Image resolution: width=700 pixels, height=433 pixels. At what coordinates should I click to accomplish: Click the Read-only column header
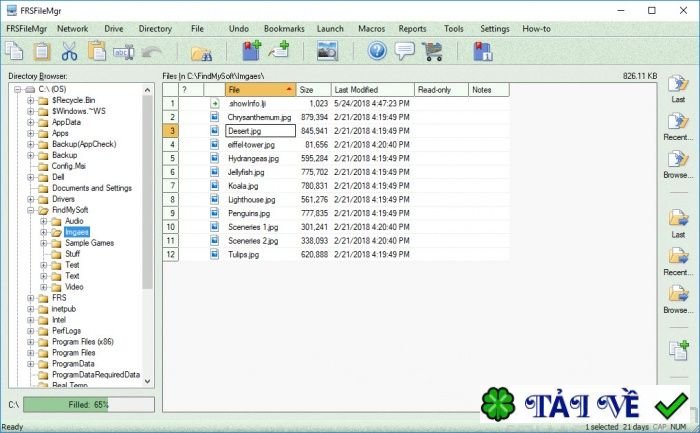(x=441, y=90)
